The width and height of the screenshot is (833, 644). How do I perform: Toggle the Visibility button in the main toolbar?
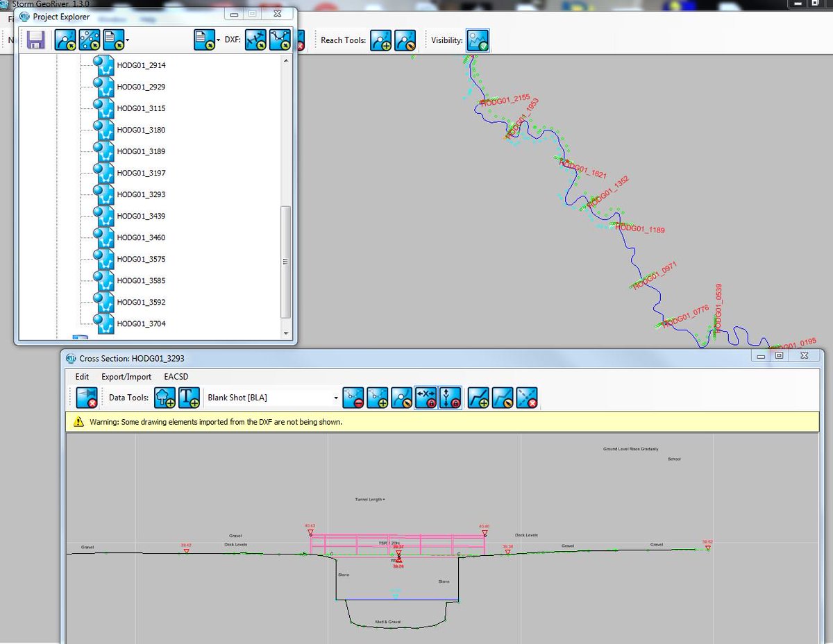pos(478,40)
